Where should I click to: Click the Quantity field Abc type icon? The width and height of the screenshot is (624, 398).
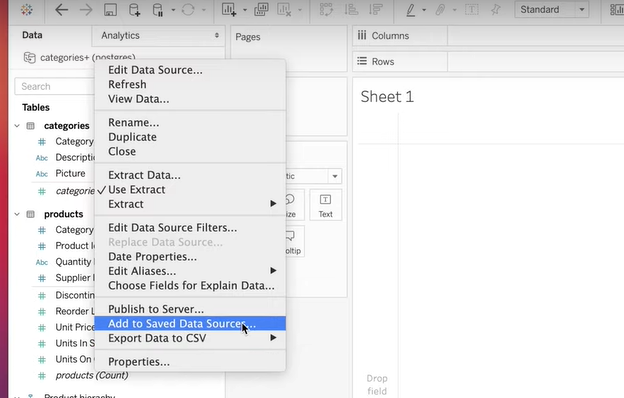pos(42,262)
